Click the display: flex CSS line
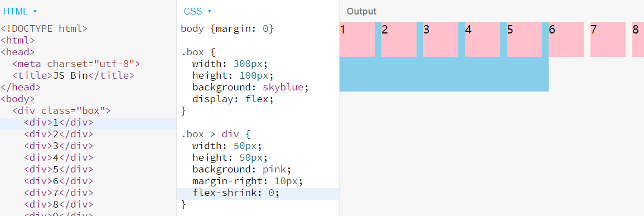Viewport: 644px width, 216px height. [233, 99]
